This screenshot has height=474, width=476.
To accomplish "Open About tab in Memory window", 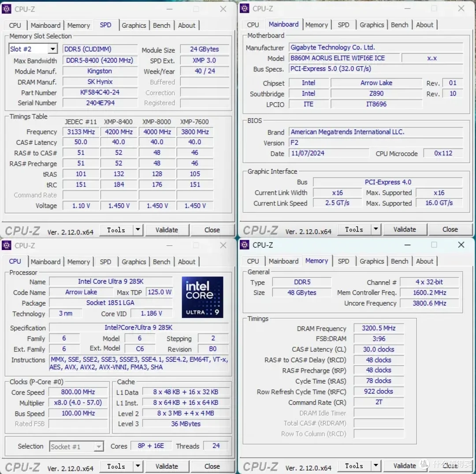I will (425, 261).
